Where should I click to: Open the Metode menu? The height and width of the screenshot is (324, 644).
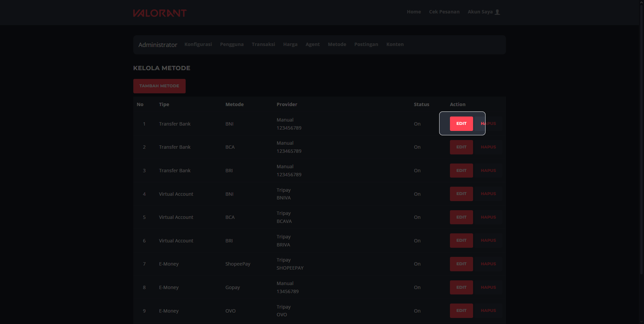coord(337,44)
